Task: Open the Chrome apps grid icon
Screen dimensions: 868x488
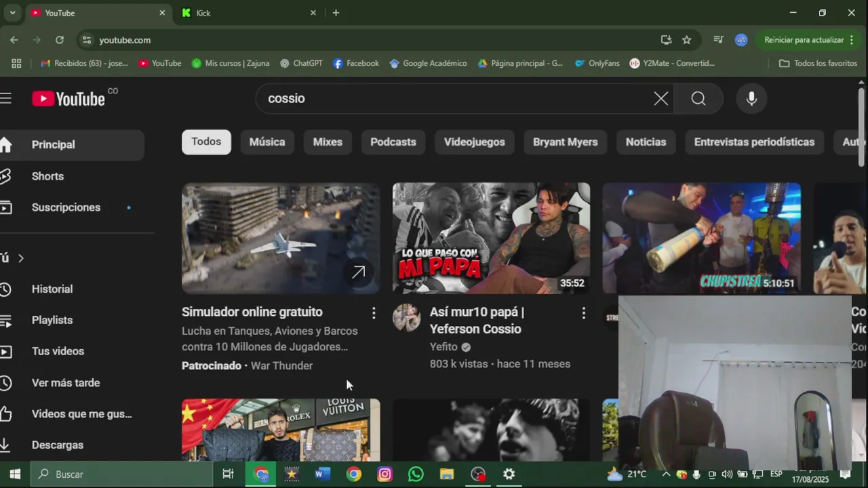Action: coord(16,63)
